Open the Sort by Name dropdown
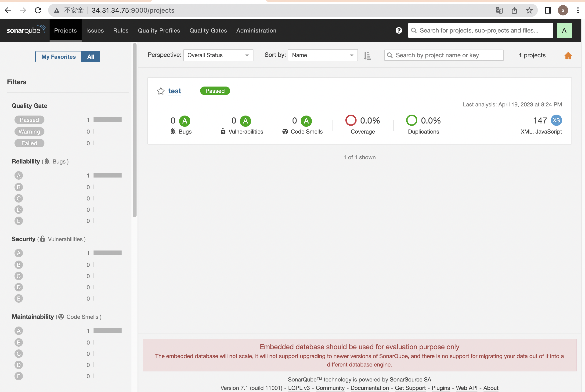The width and height of the screenshot is (585, 392). click(322, 55)
